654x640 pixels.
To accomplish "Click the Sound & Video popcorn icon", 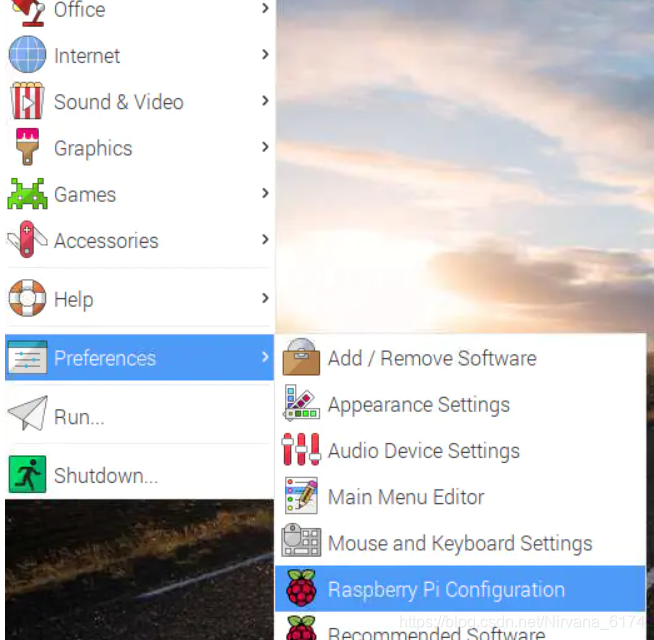I will click(28, 101).
